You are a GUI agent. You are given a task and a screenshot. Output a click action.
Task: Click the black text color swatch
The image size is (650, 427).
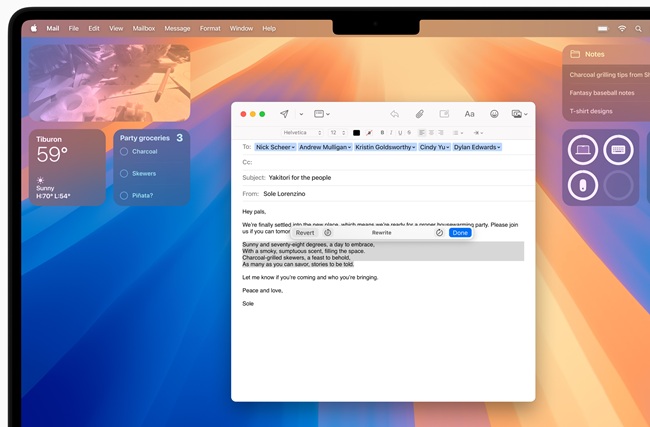(356, 132)
